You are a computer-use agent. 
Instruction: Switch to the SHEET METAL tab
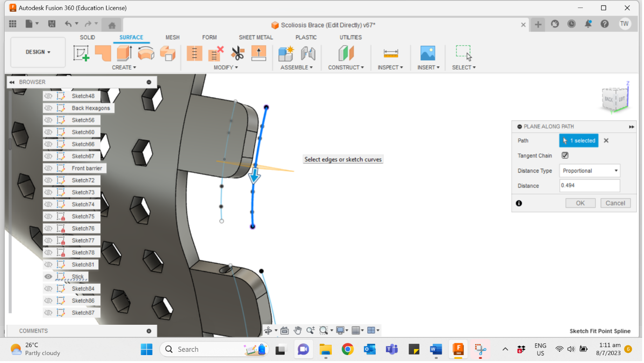(x=256, y=37)
